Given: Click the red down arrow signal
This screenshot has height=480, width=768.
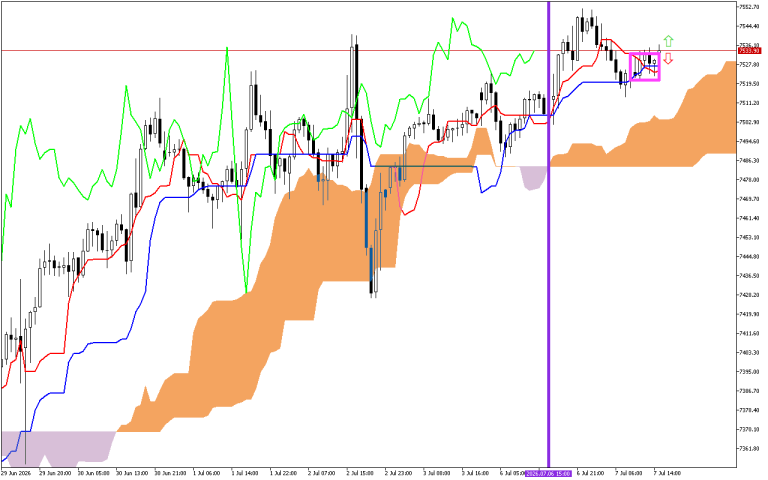Looking at the screenshot, I should (668, 59).
